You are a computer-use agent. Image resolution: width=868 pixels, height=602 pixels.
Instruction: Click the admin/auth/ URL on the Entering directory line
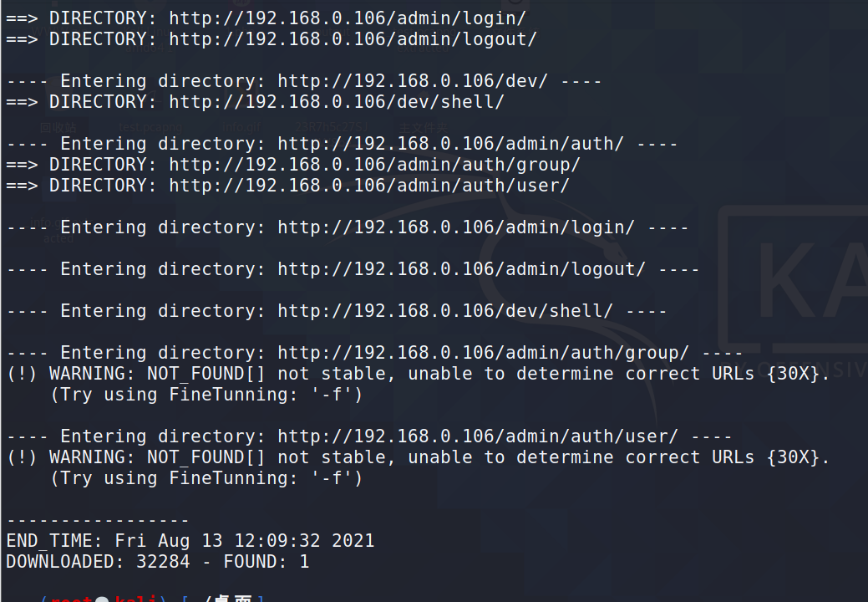[x=450, y=144]
